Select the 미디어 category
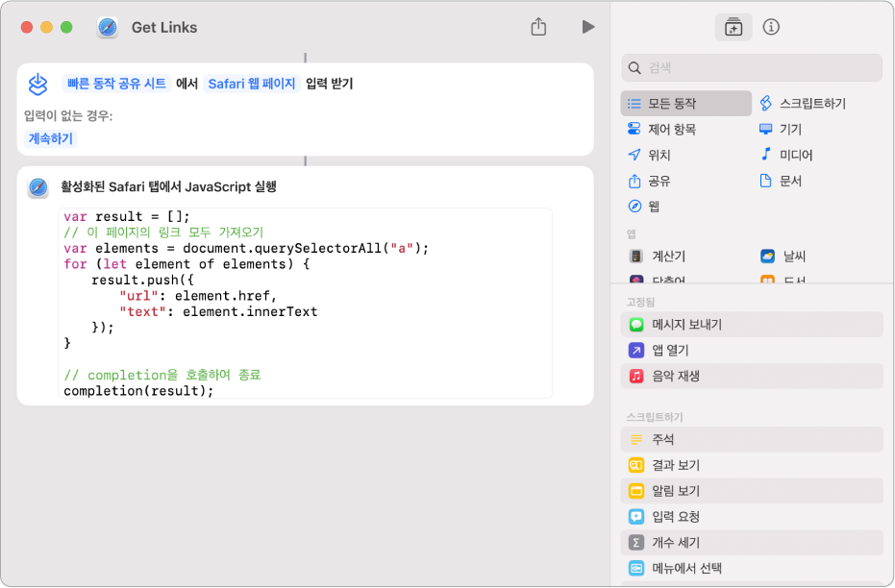 786,155
